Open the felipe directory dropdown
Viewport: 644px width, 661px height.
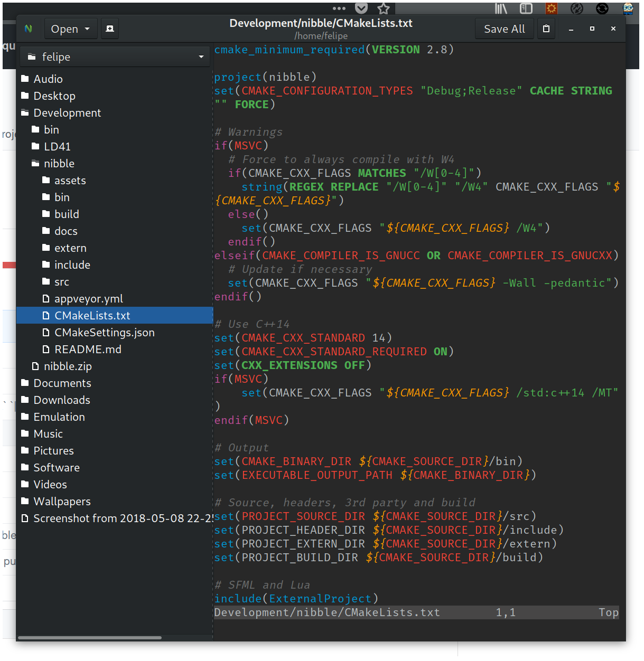(115, 56)
